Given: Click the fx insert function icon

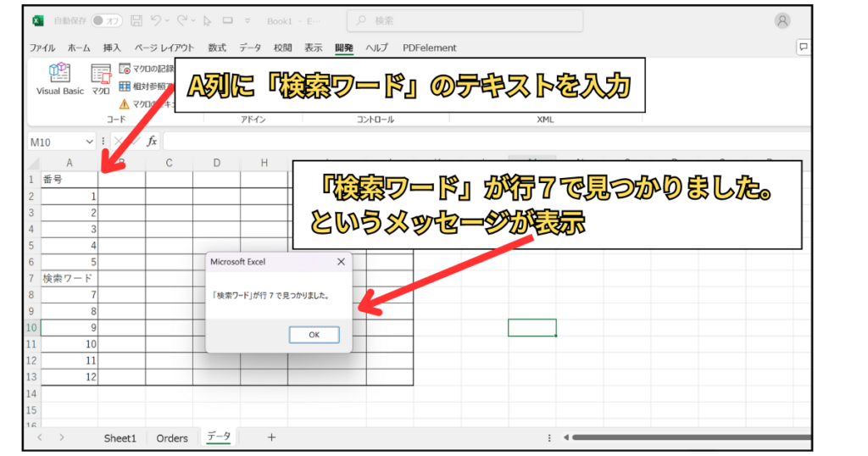Looking at the screenshot, I should click(x=152, y=142).
